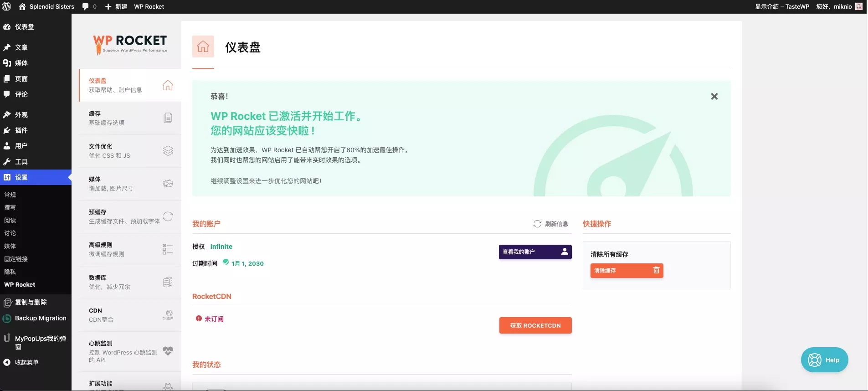Open the 数据库 database tab
This screenshot has height=391, width=868.
pyautogui.click(x=130, y=282)
